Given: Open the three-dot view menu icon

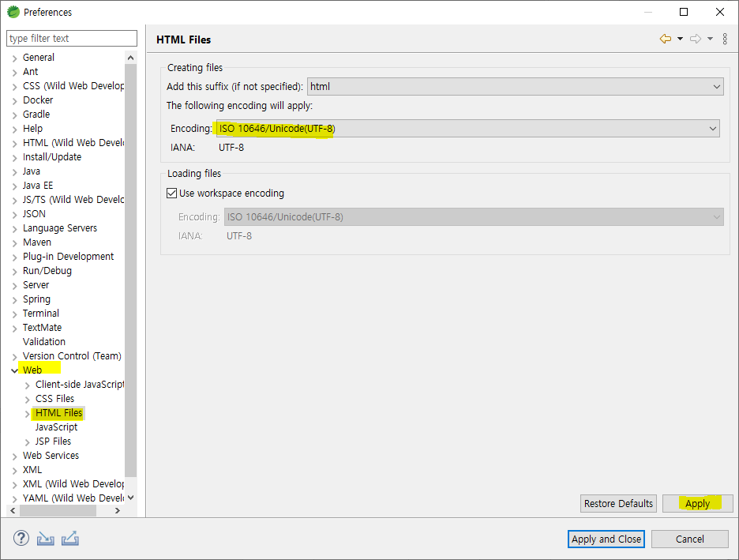Looking at the screenshot, I should coord(725,39).
